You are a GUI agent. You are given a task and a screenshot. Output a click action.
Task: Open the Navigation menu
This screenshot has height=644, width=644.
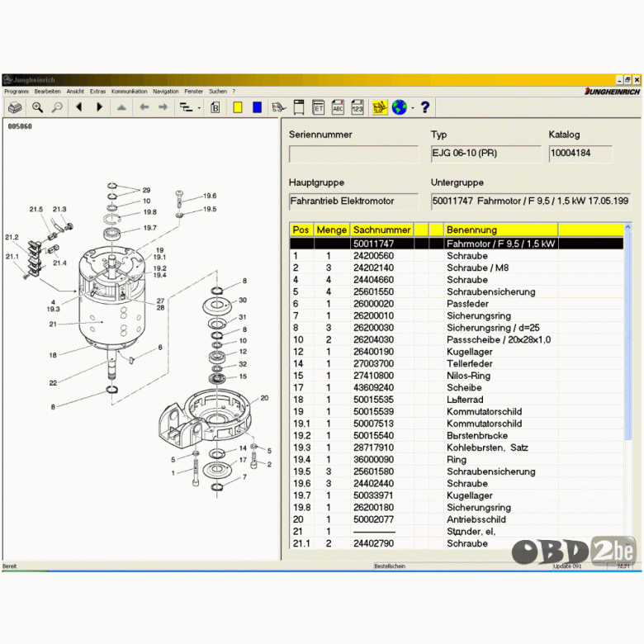click(x=165, y=92)
